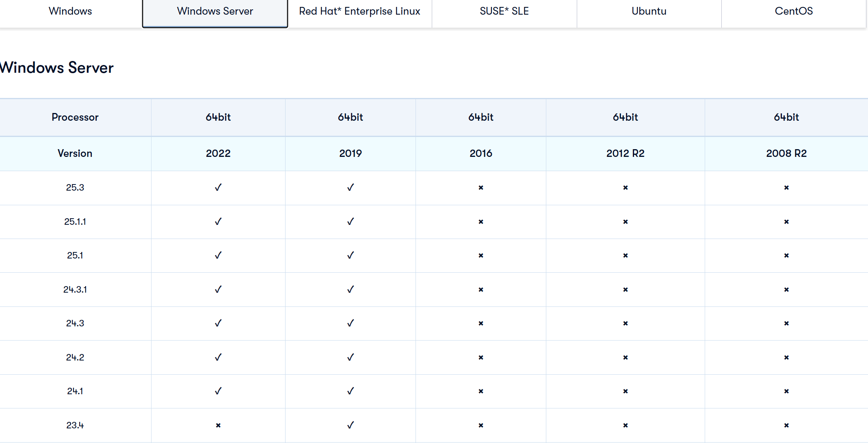Select the CentOS tab
This screenshot has height=443, width=868.
coord(793,11)
